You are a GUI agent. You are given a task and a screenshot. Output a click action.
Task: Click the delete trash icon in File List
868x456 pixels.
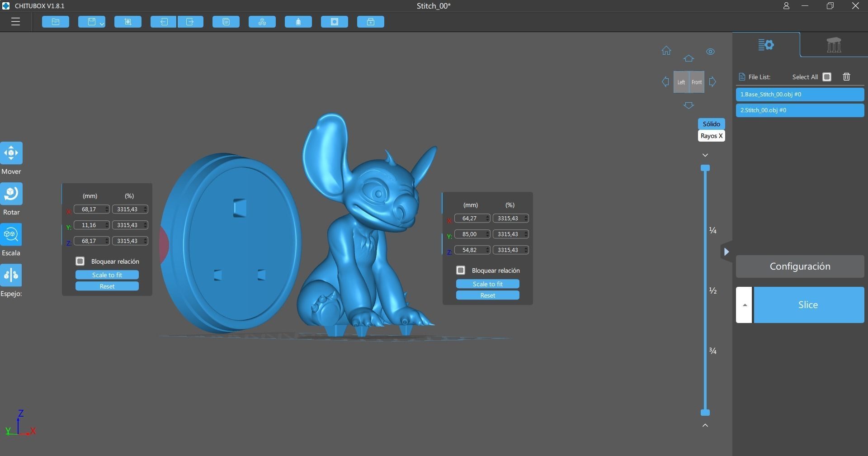[847, 77]
